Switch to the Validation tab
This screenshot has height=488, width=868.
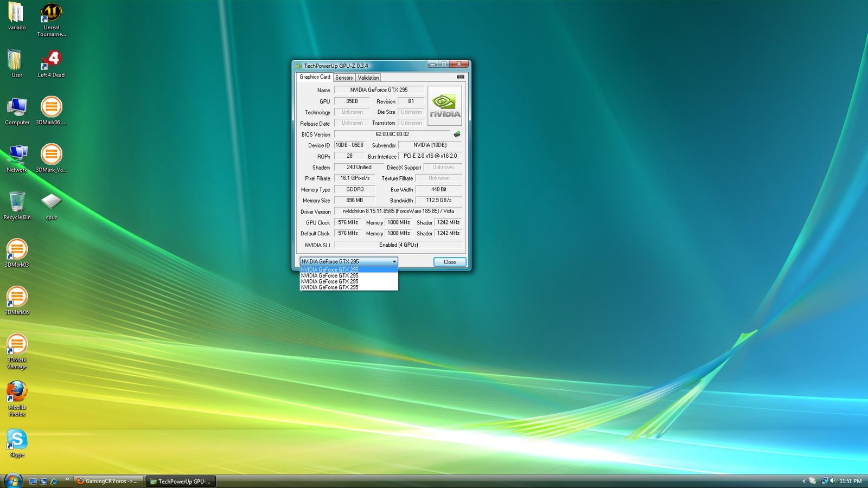pyautogui.click(x=368, y=78)
